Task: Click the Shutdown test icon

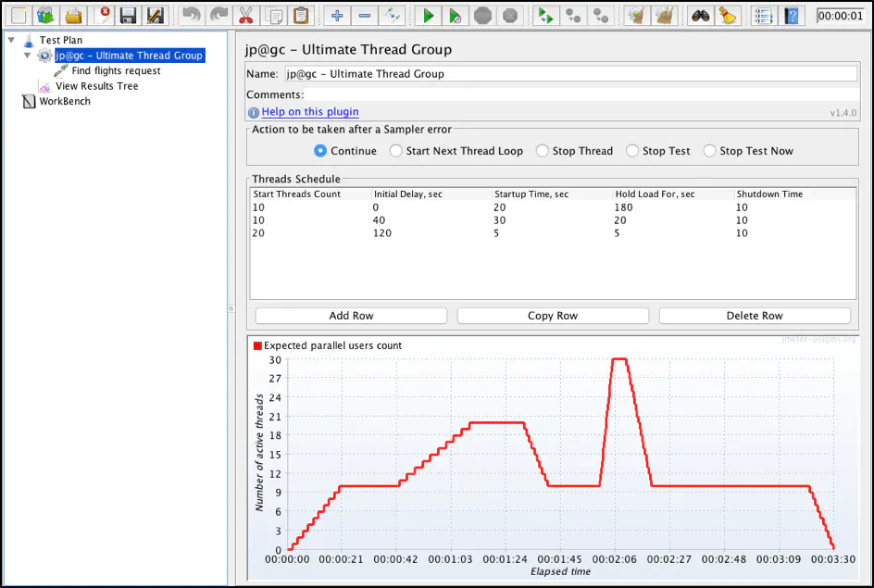Action: pos(510,15)
